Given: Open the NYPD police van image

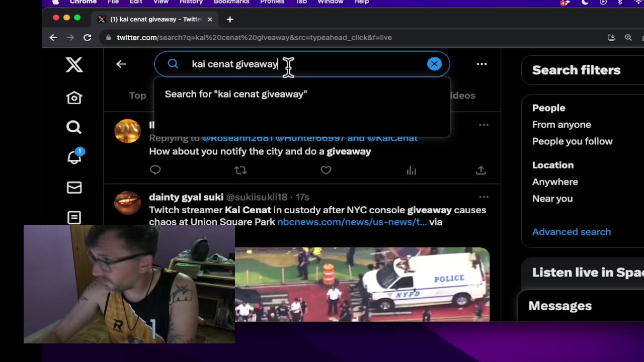Looking at the screenshot, I should coord(362,284).
